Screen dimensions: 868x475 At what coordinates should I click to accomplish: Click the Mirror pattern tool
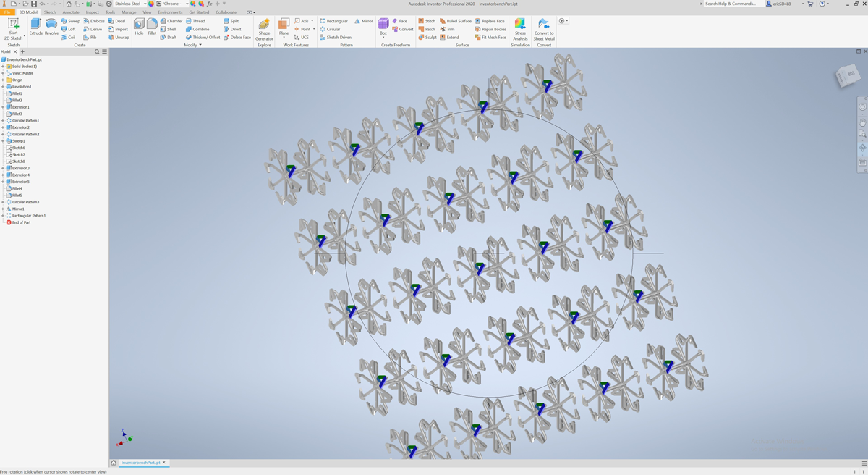coord(363,21)
